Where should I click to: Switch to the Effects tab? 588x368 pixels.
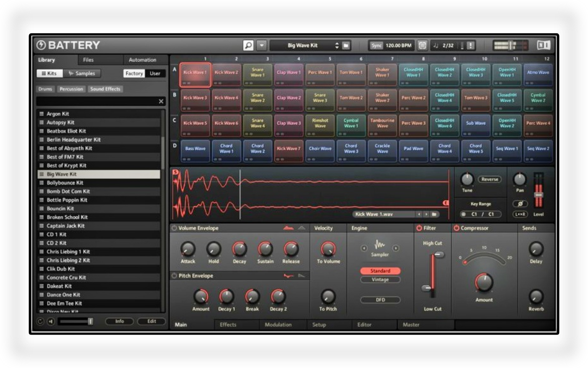228,325
